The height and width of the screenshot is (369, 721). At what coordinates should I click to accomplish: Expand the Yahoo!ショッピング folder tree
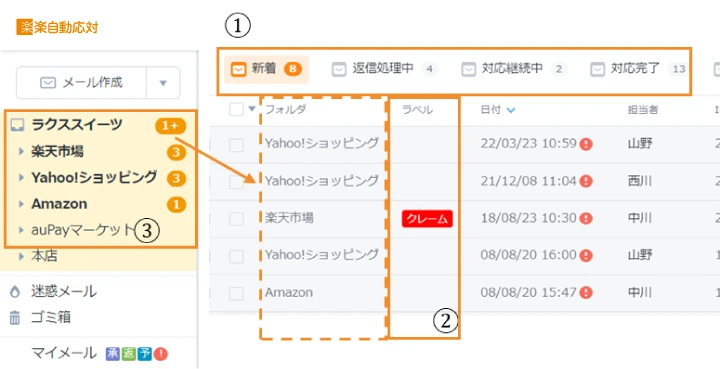click(21, 178)
